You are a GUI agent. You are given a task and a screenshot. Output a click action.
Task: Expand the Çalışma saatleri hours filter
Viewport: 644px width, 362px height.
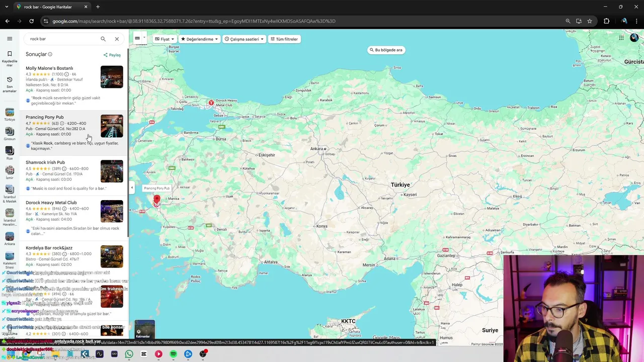pos(244,39)
